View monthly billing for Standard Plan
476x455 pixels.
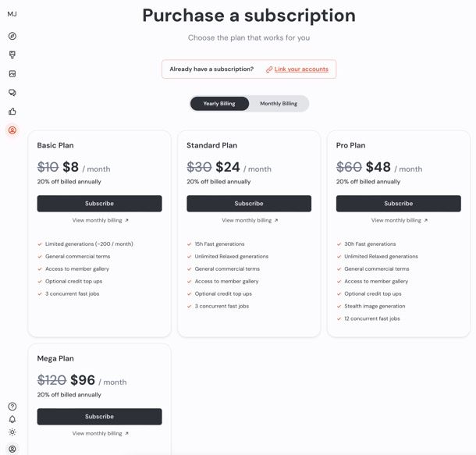(x=250, y=220)
